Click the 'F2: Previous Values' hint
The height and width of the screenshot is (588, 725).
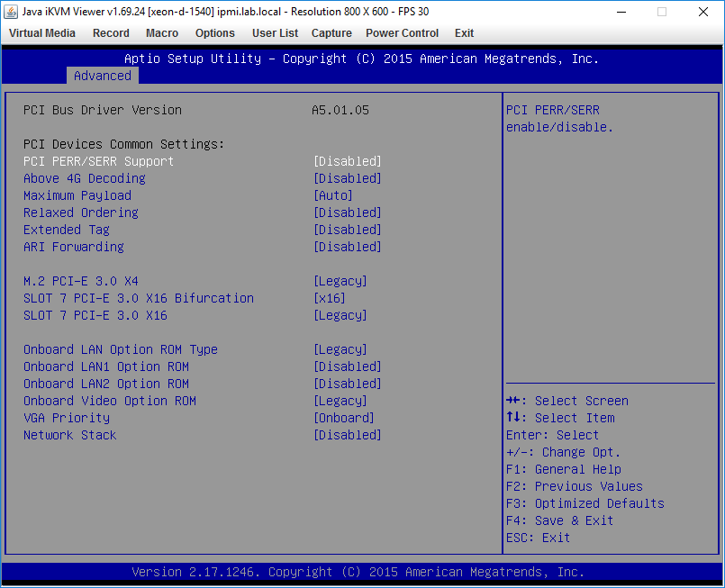tap(575, 486)
